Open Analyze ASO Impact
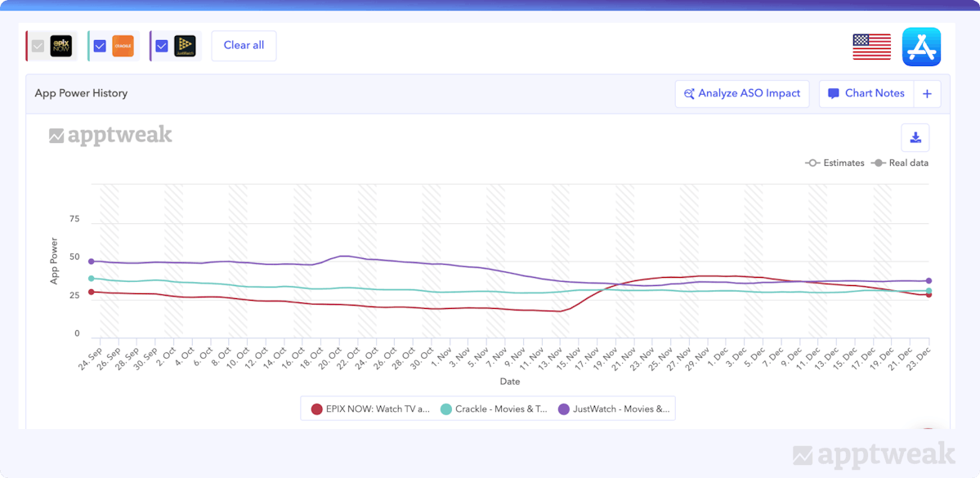 pyautogui.click(x=742, y=94)
